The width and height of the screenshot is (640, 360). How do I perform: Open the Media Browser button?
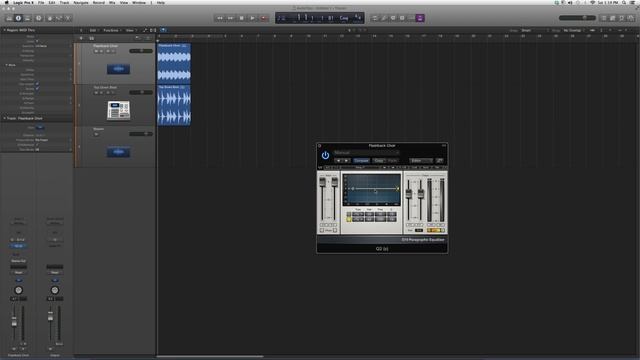coord(631,18)
